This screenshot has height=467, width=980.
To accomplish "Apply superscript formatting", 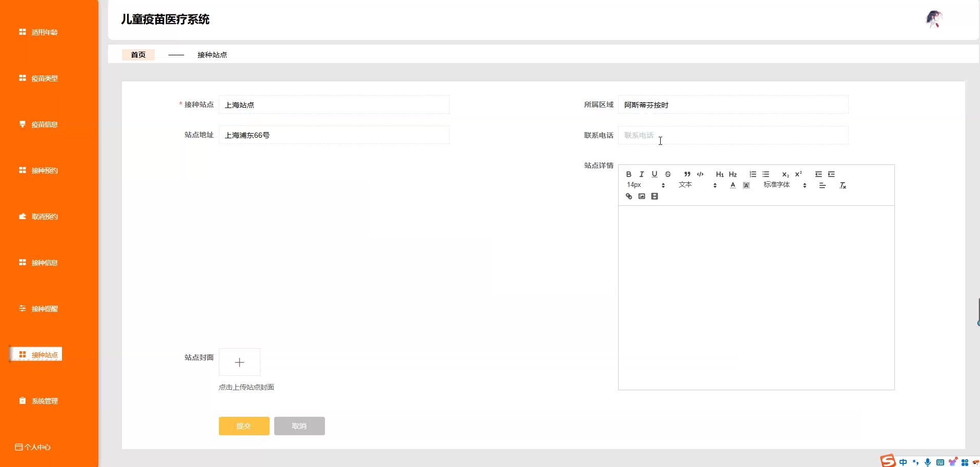I will click(799, 174).
